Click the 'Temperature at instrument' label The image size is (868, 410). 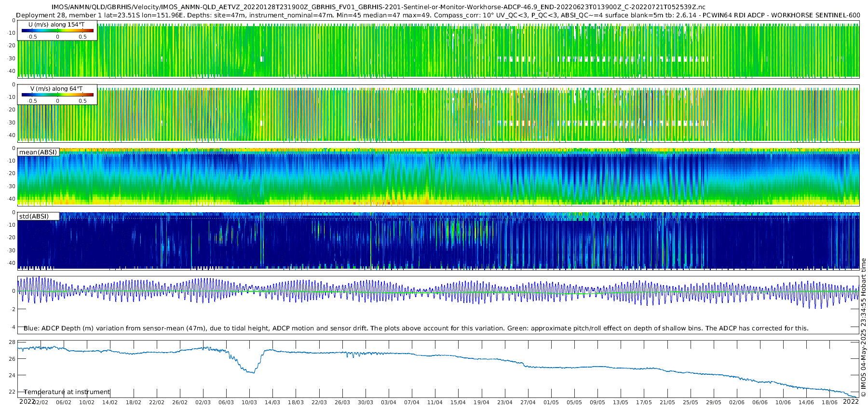pyautogui.click(x=67, y=392)
